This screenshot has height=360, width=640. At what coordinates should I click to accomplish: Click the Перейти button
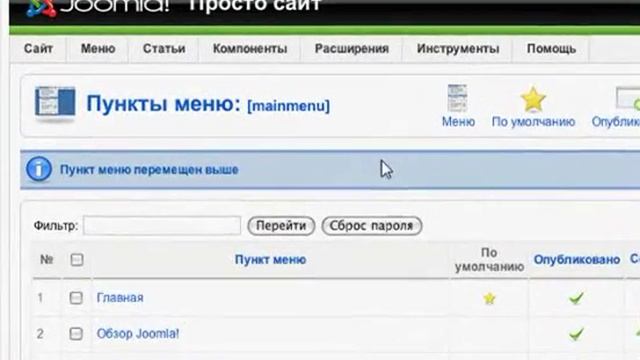281,226
